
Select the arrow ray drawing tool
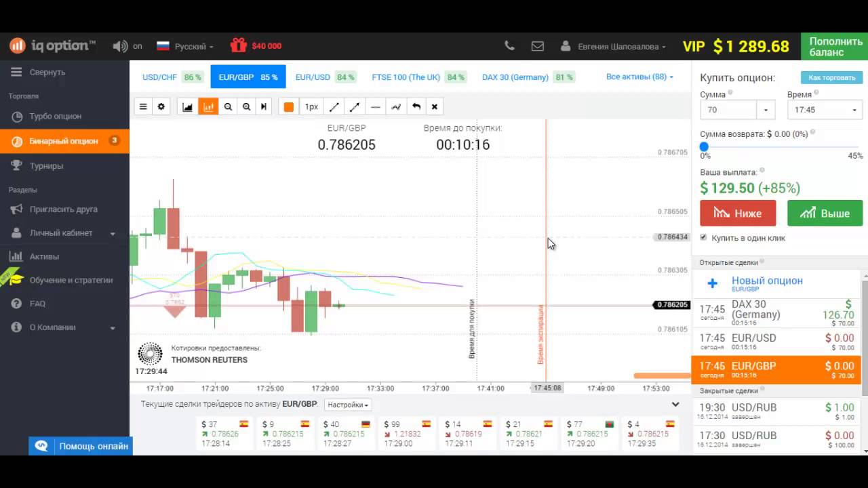coord(354,106)
